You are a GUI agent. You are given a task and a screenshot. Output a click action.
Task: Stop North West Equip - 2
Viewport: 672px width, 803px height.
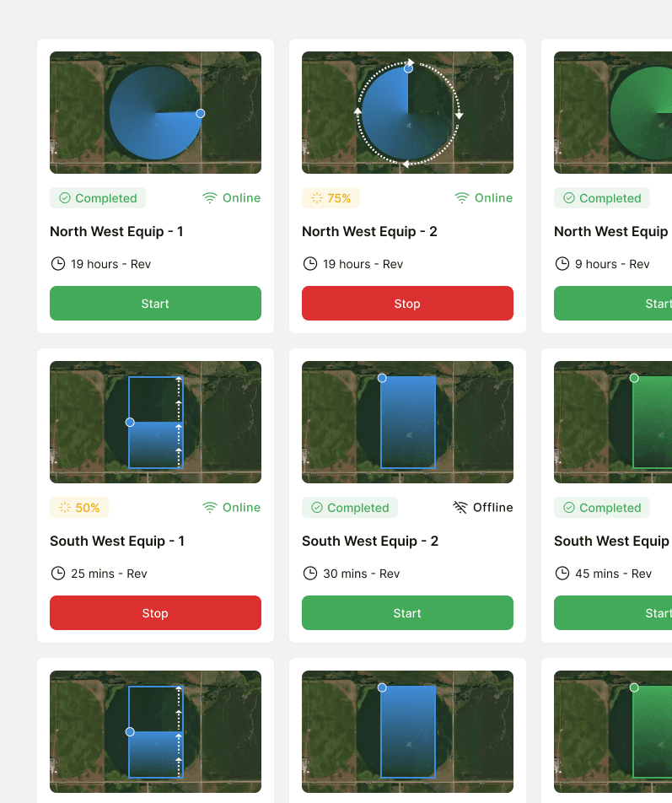(407, 303)
